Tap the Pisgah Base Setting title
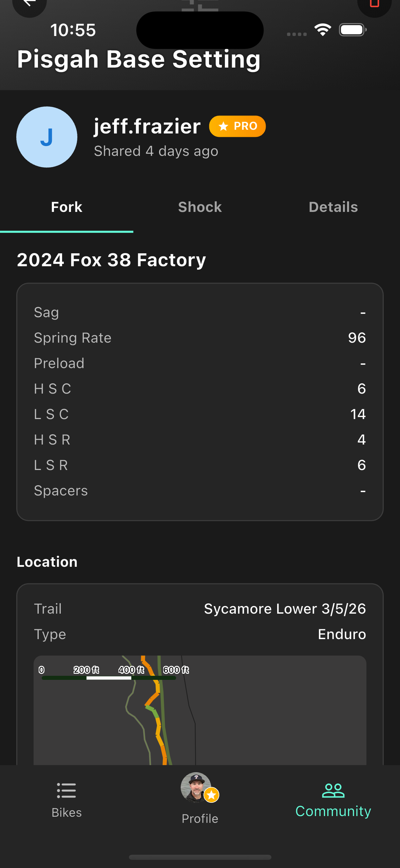The height and width of the screenshot is (868, 400). click(139, 59)
